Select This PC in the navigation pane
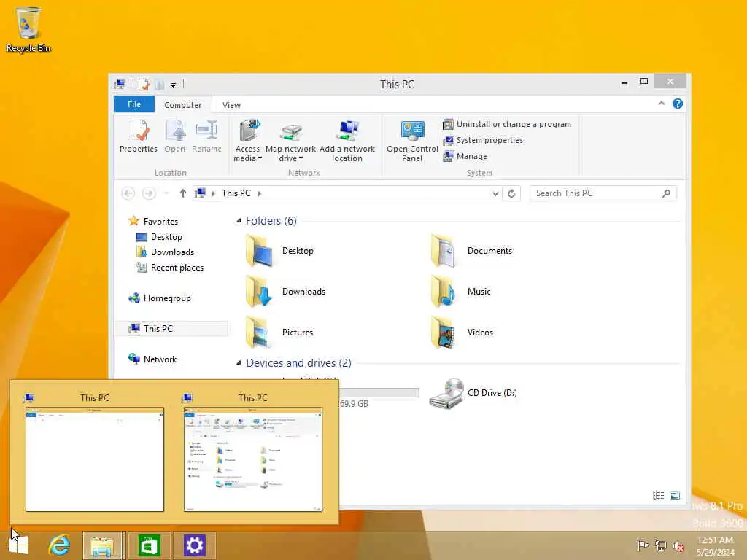Viewport: 747px width, 560px height. tap(171, 329)
